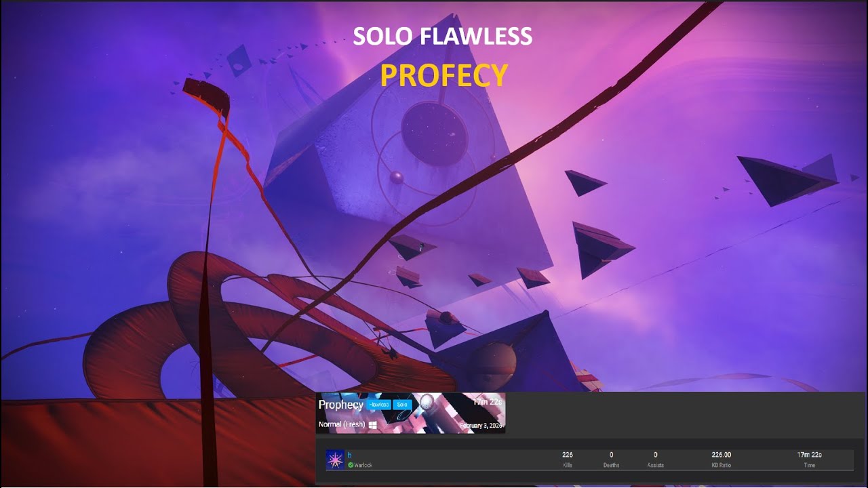
Task: Click the 226.00 KD Ratio stat
Action: (x=721, y=459)
